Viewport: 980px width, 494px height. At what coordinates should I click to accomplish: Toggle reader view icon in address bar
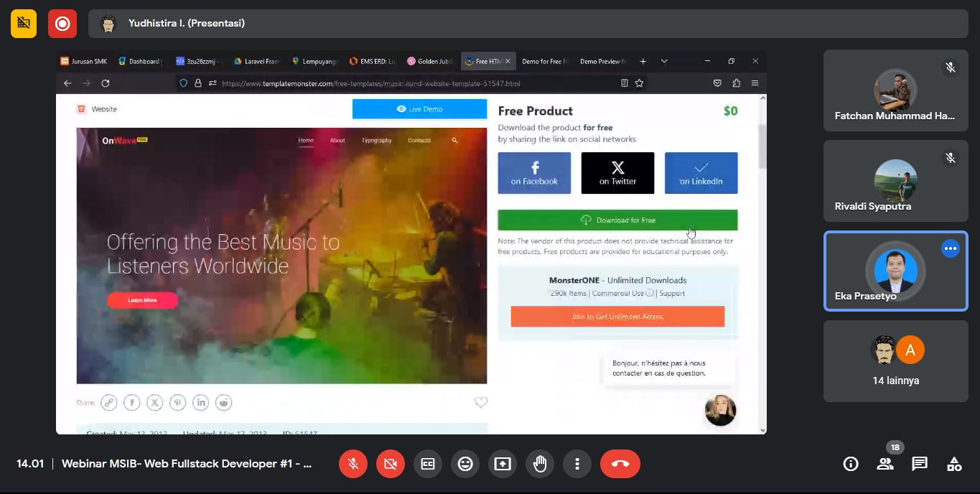pos(624,83)
